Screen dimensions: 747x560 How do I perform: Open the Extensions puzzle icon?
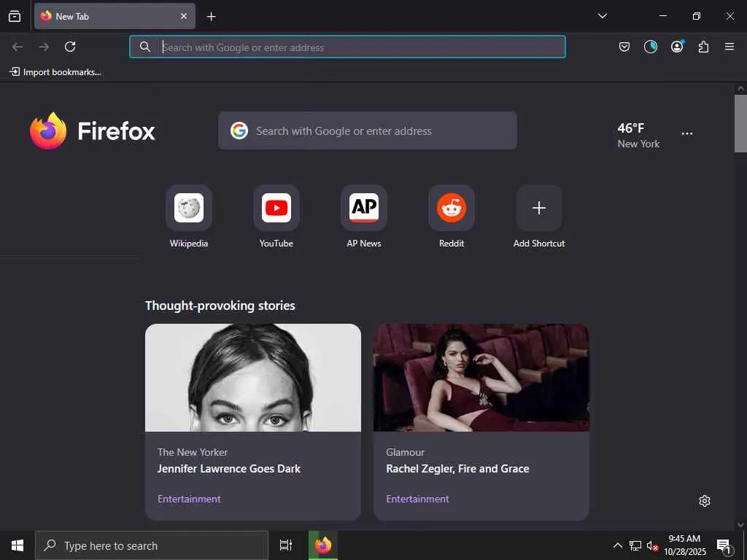pyautogui.click(x=703, y=47)
